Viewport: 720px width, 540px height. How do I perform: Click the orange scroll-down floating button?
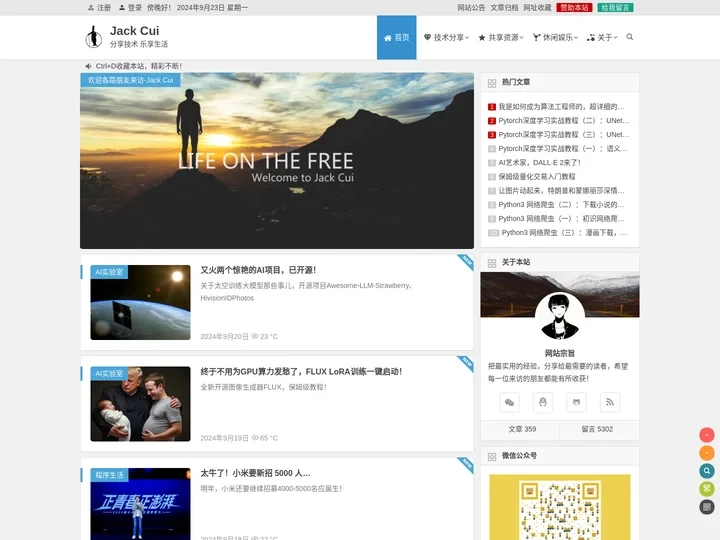pos(707,453)
